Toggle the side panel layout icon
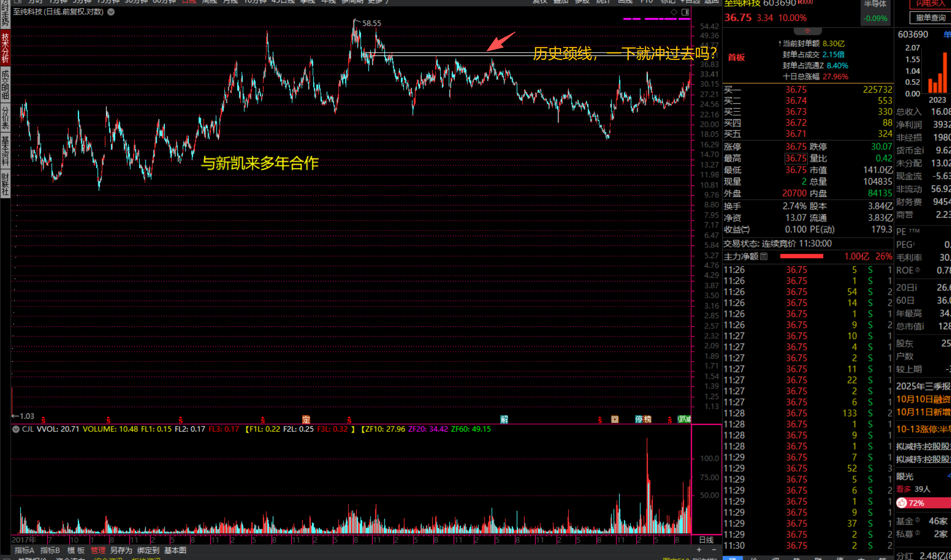951x560 pixels. point(685,12)
